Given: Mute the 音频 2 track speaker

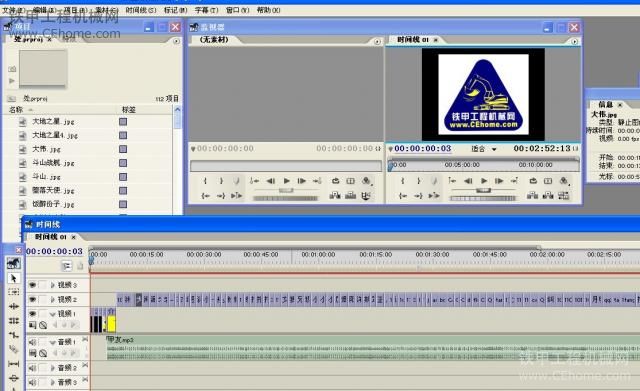Looking at the screenshot, I should point(32,368).
